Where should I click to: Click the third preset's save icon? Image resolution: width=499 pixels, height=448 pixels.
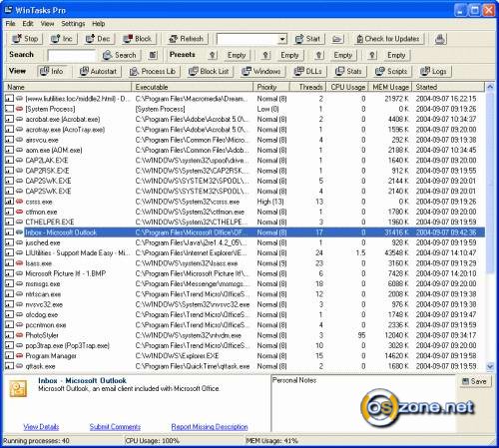pyautogui.click(x=319, y=55)
